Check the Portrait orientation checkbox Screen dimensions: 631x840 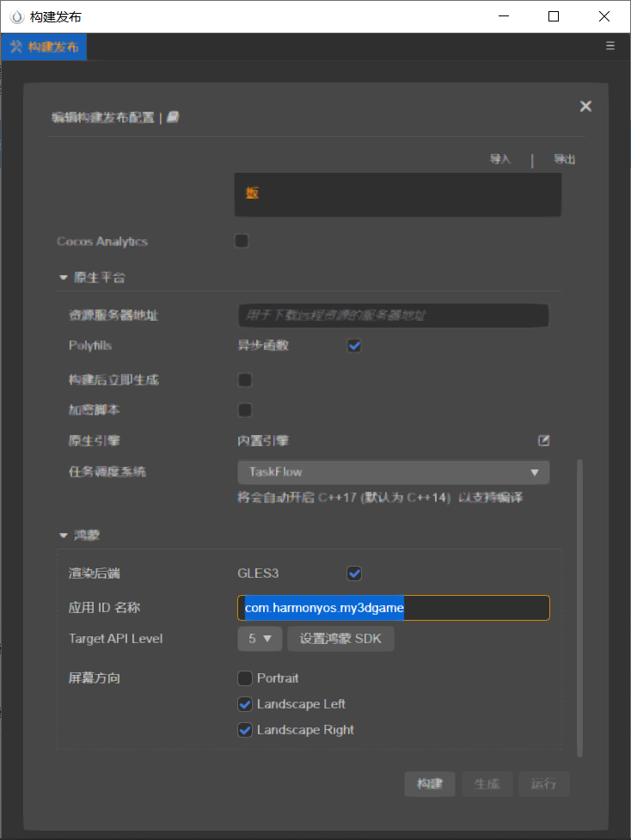click(x=245, y=678)
